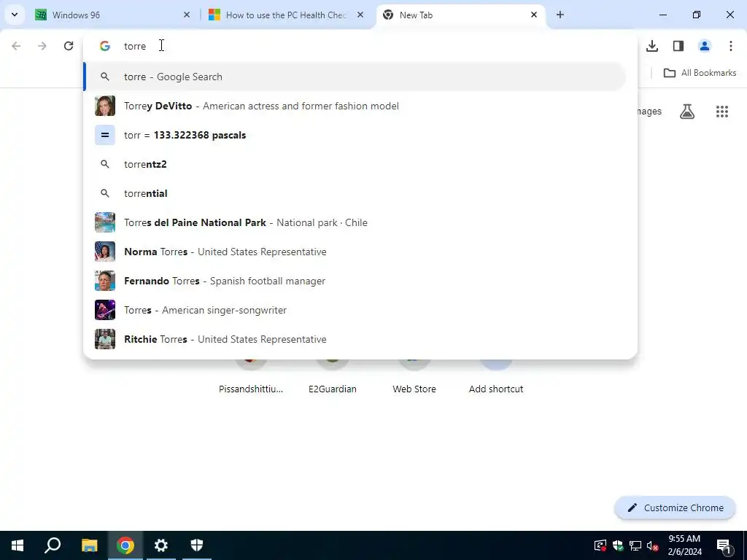Close the New Tab tab
Viewport: 747px width, 560px height.
coord(533,15)
